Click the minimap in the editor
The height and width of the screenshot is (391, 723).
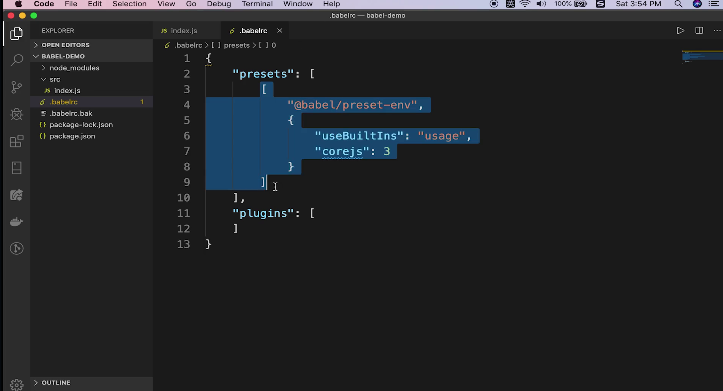(701, 56)
